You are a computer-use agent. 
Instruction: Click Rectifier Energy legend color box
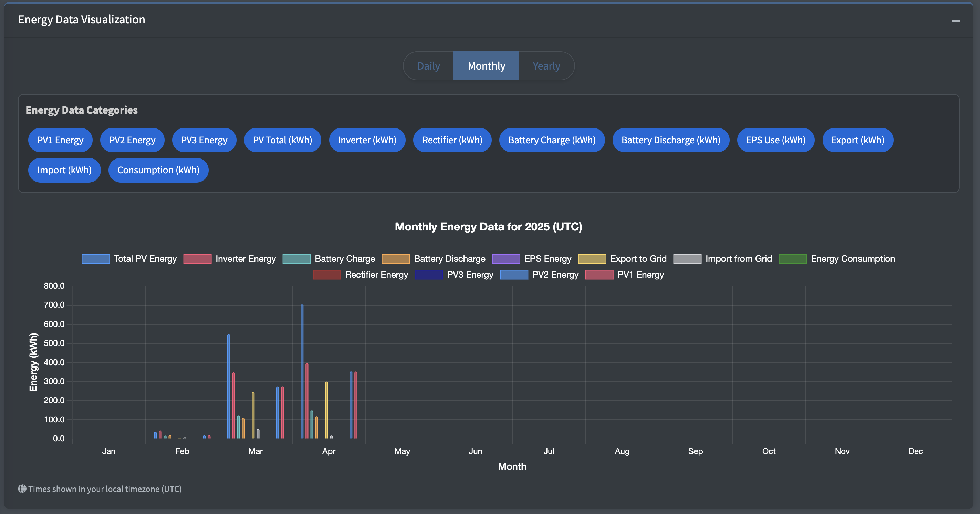pyautogui.click(x=326, y=275)
